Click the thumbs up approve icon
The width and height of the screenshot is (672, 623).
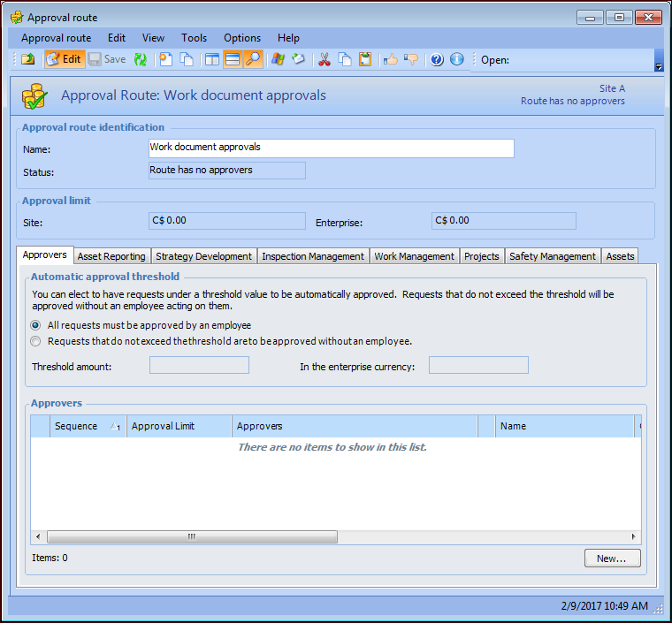(x=390, y=59)
